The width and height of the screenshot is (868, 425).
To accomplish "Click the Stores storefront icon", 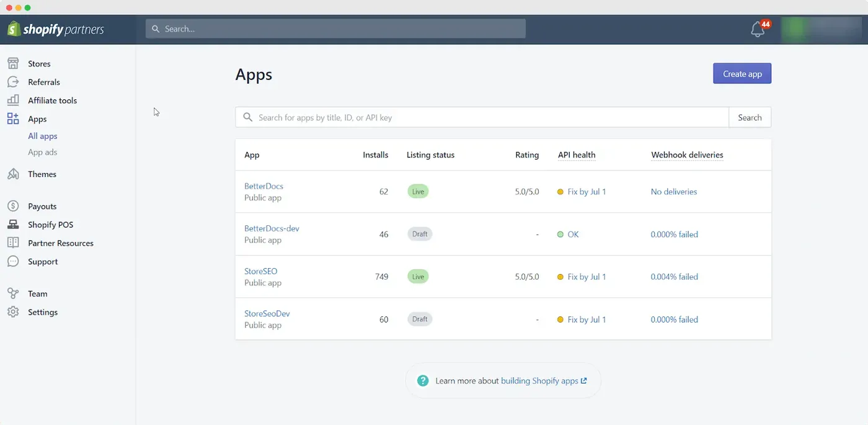I will pyautogui.click(x=13, y=63).
